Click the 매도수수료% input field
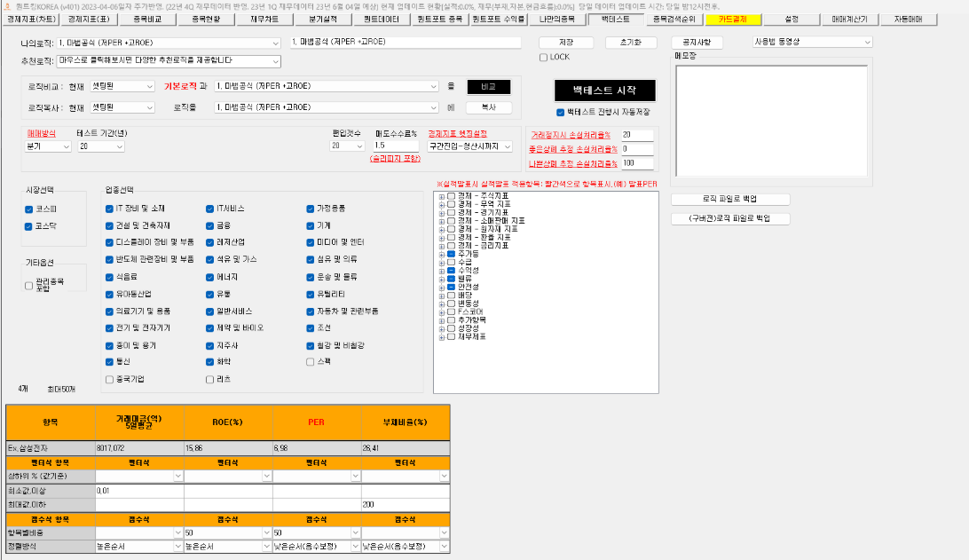Screen dimensions: 969x560 click(x=396, y=146)
